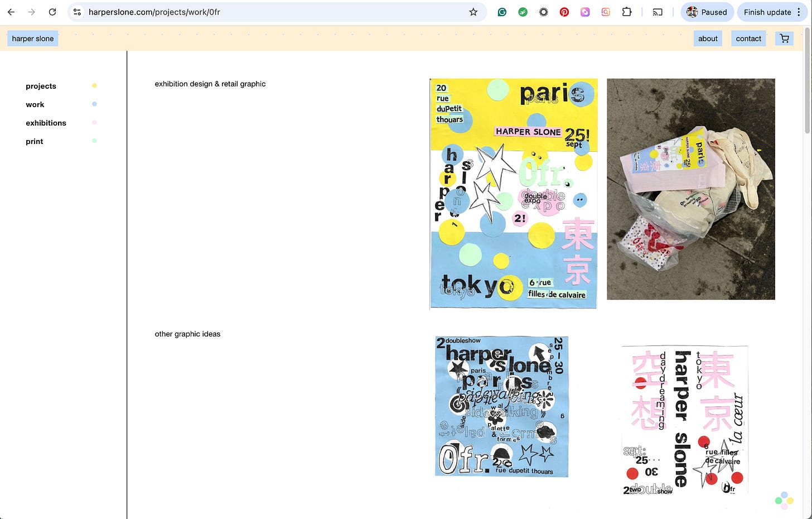Click the harper slone home logo

click(x=33, y=39)
